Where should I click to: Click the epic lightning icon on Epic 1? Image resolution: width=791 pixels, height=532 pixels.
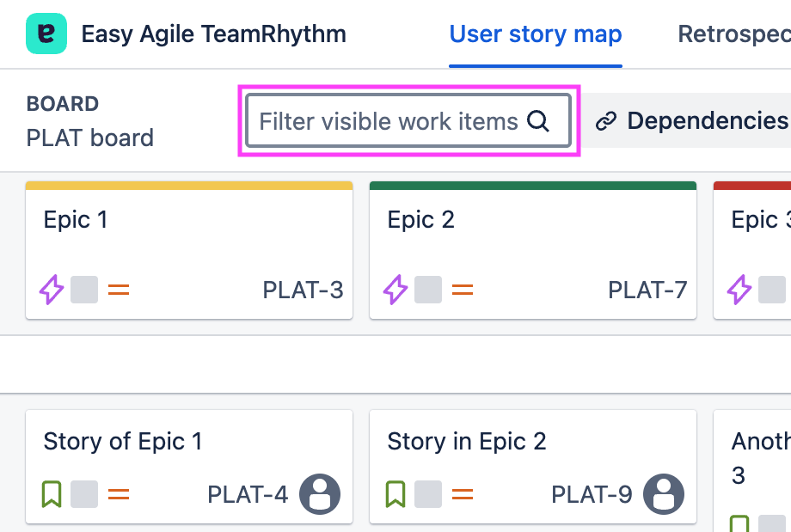point(52,290)
